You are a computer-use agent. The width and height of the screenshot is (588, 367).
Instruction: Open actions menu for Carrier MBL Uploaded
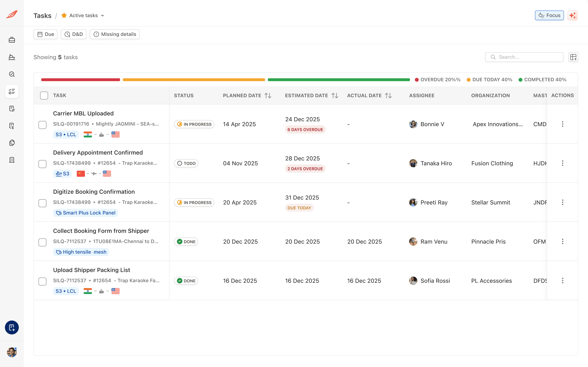point(562,124)
